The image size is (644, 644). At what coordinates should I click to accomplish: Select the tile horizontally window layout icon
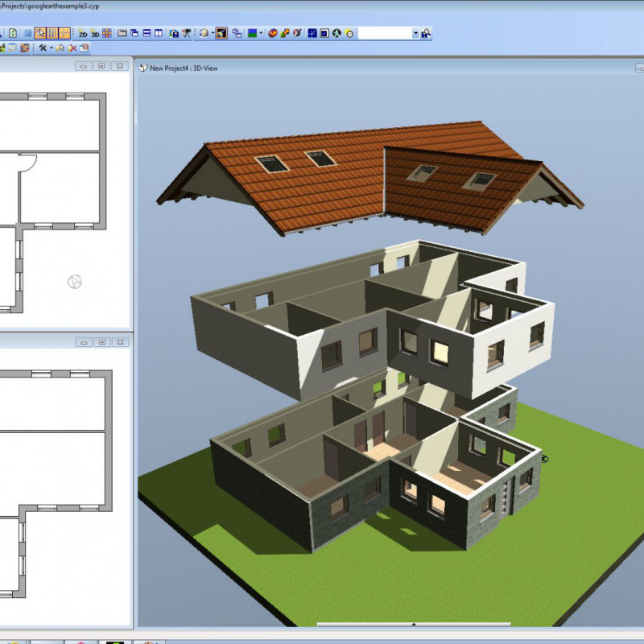(147, 34)
